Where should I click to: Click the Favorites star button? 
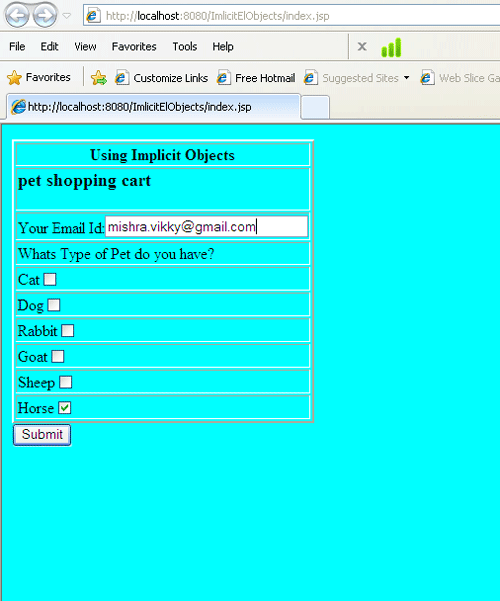point(39,77)
